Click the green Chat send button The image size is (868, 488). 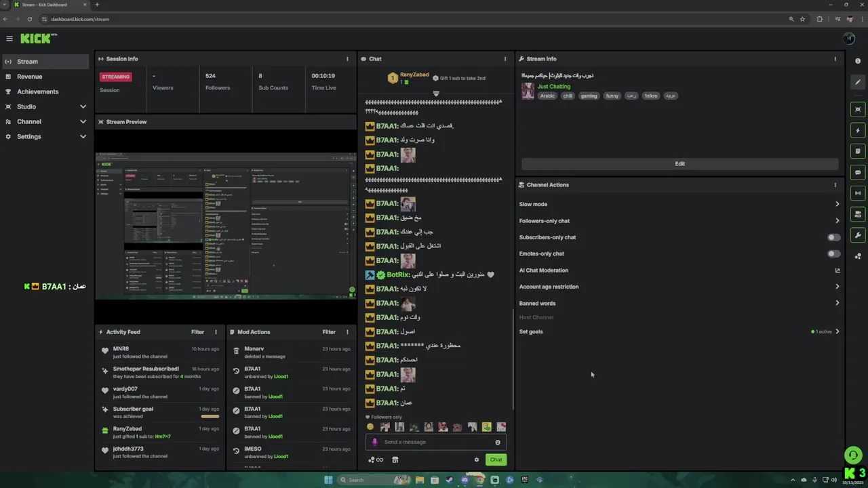[496, 460]
